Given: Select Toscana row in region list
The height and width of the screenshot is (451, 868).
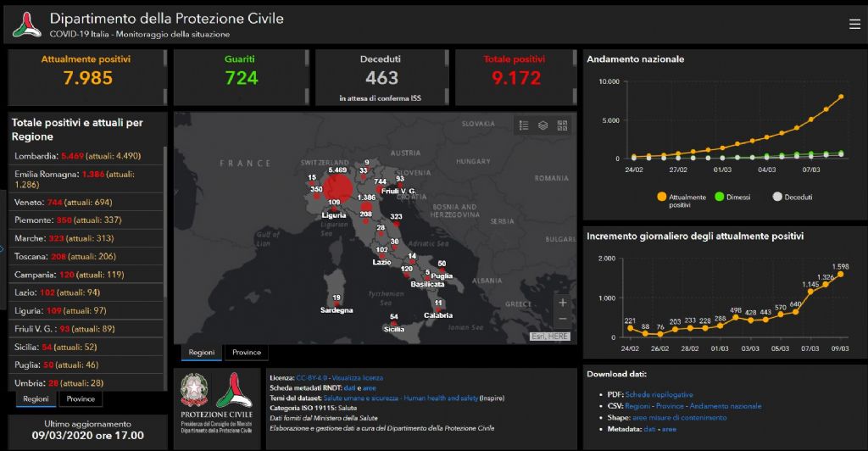Looking at the screenshot, I should tap(86, 257).
